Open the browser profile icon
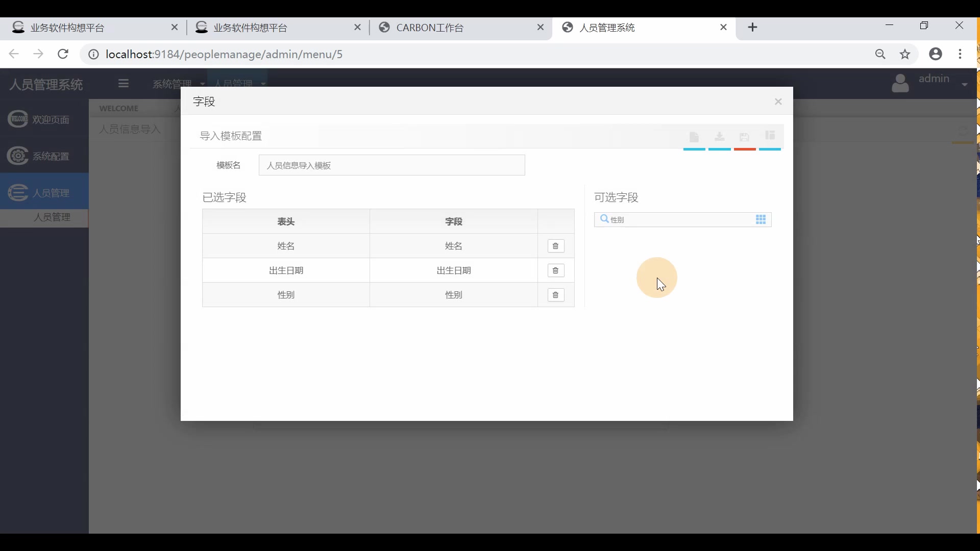 tap(935, 54)
